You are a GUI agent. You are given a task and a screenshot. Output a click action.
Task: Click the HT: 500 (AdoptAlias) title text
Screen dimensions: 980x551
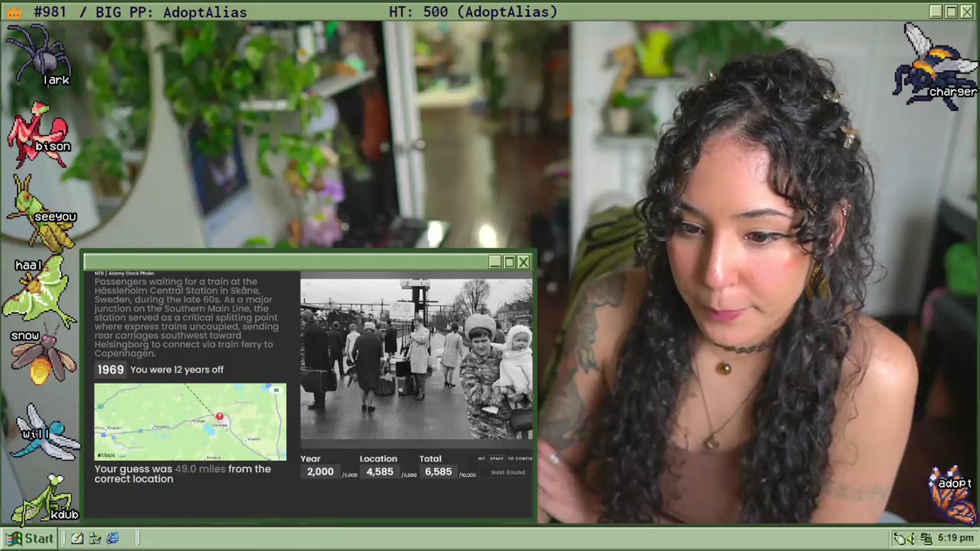coord(473,12)
